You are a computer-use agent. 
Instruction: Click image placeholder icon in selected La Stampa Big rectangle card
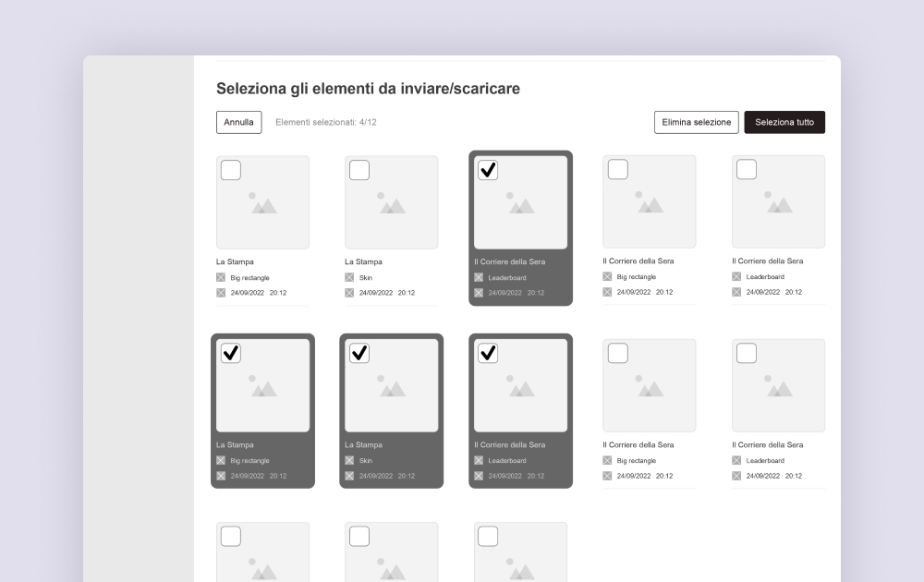(x=263, y=387)
